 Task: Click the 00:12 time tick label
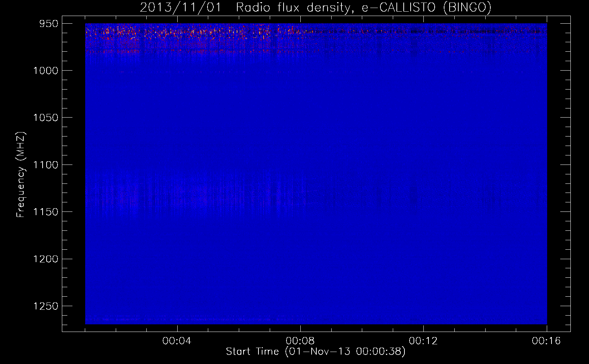(x=423, y=341)
